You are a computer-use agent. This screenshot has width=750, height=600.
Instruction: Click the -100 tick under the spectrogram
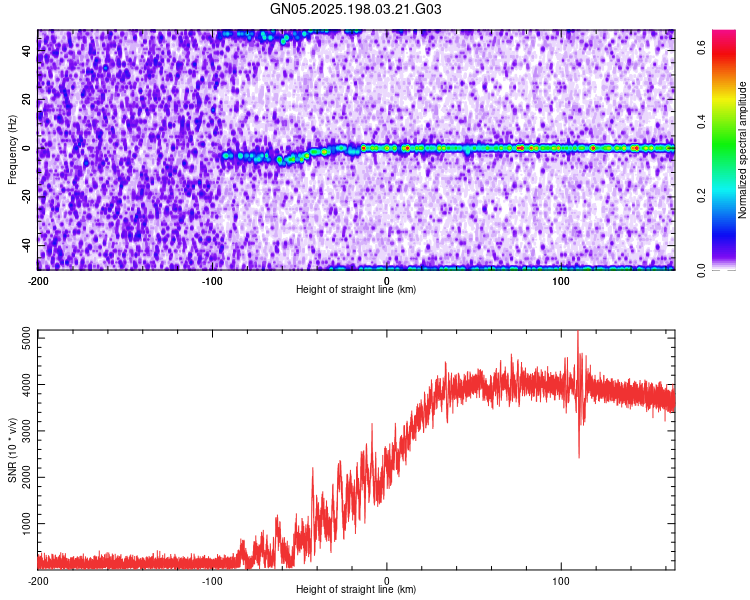(212, 281)
